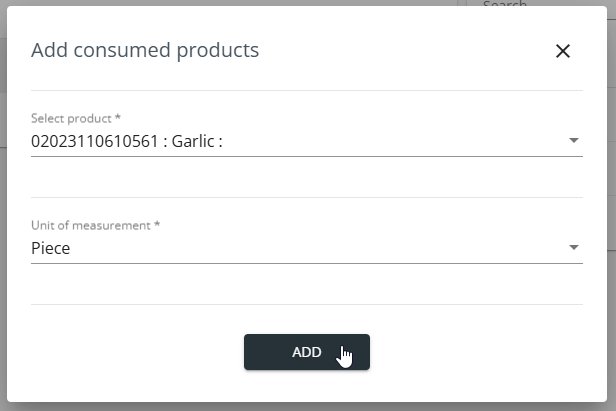Click the dimmed backdrop left of the dialog
The image size is (616, 411).
click(3, 206)
